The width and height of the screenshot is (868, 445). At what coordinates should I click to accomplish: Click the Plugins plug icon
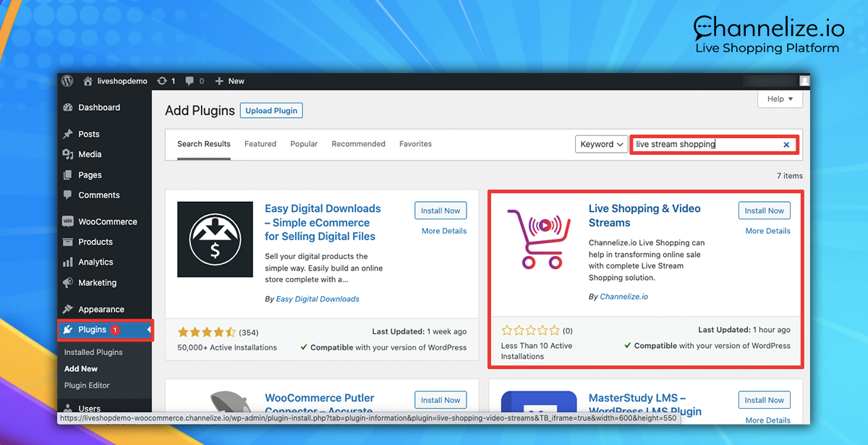[x=68, y=330]
